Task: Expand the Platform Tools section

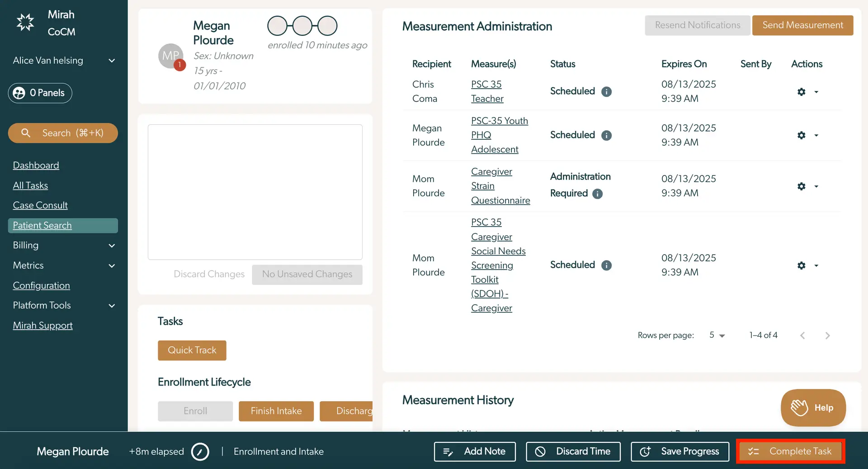Action: pos(112,306)
